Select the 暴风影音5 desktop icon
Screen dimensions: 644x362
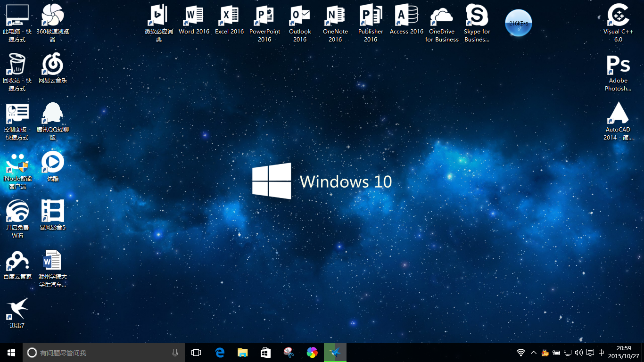click(53, 216)
